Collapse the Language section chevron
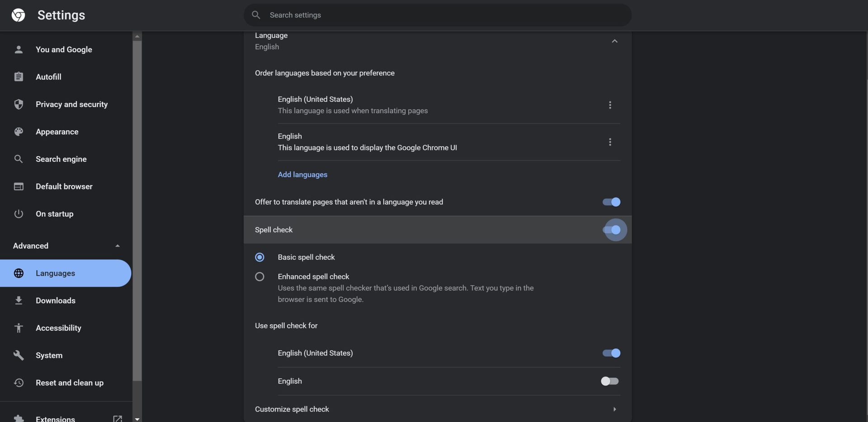This screenshot has height=422, width=868. point(614,41)
